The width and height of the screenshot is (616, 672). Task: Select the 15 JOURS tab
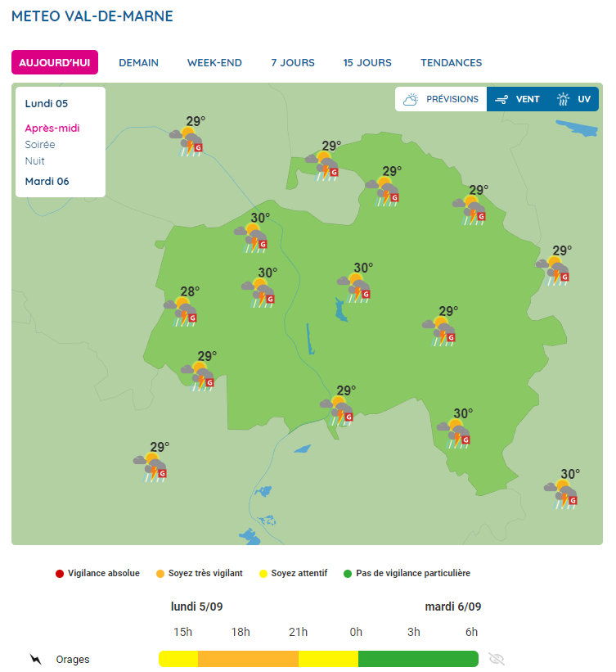(367, 62)
